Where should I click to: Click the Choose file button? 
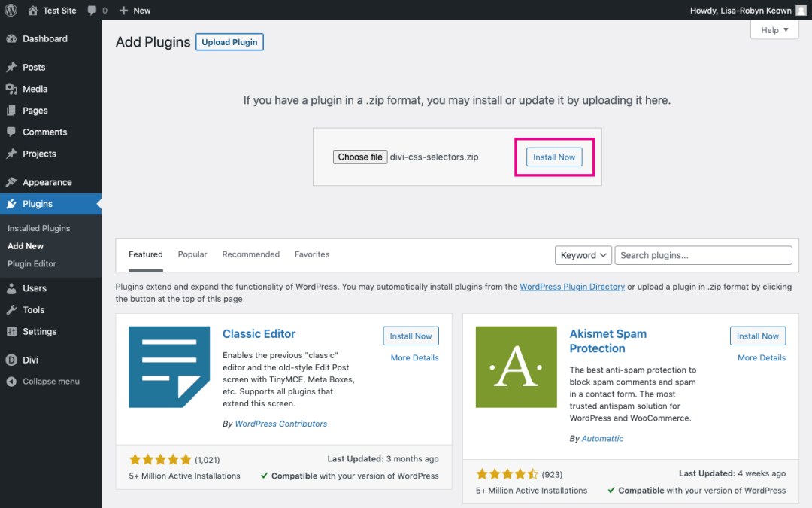[360, 157]
